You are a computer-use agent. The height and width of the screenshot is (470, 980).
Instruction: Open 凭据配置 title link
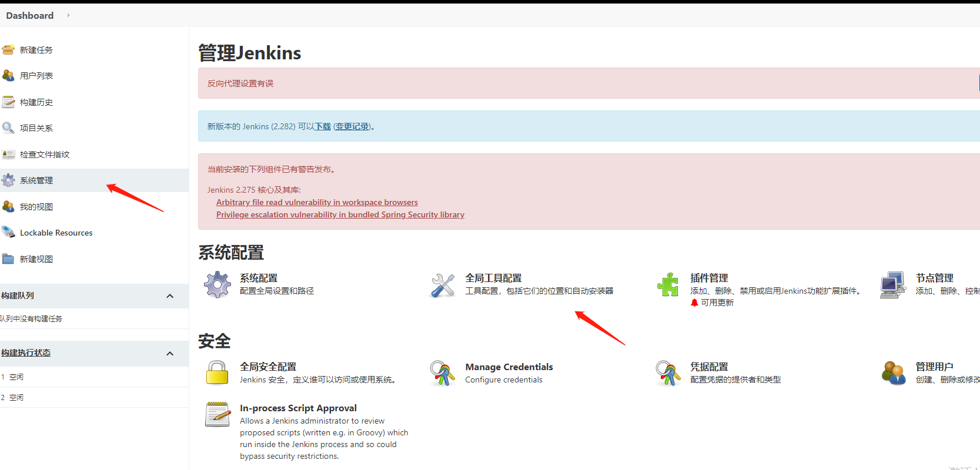(709, 367)
